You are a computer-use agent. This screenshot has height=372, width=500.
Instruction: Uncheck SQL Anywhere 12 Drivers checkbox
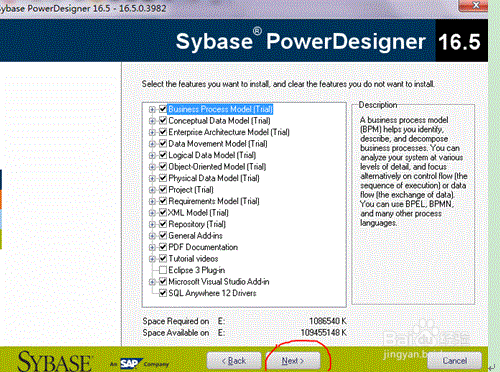[x=163, y=293]
